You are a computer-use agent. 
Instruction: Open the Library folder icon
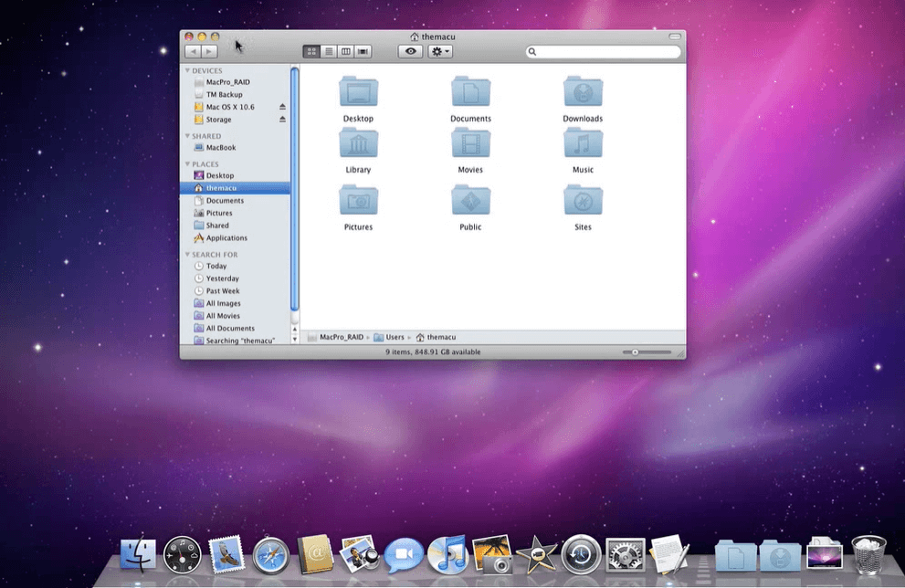358,144
